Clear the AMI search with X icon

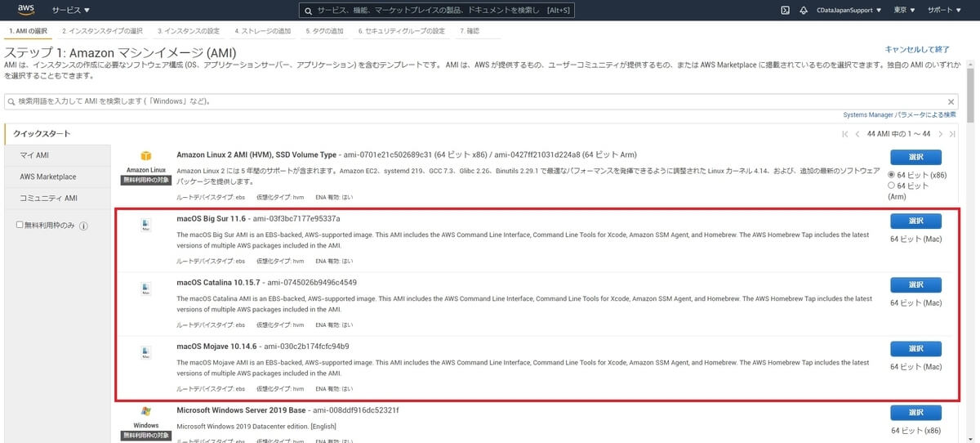(x=951, y=102)
